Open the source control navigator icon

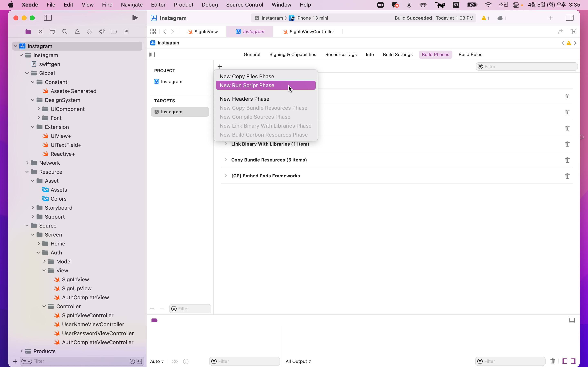pos(40,32)
